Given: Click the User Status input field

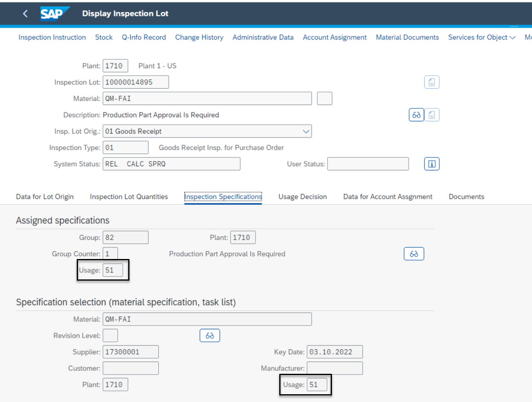Looking at the screenshot, I should pyautogui.click(x=367, y=164).
